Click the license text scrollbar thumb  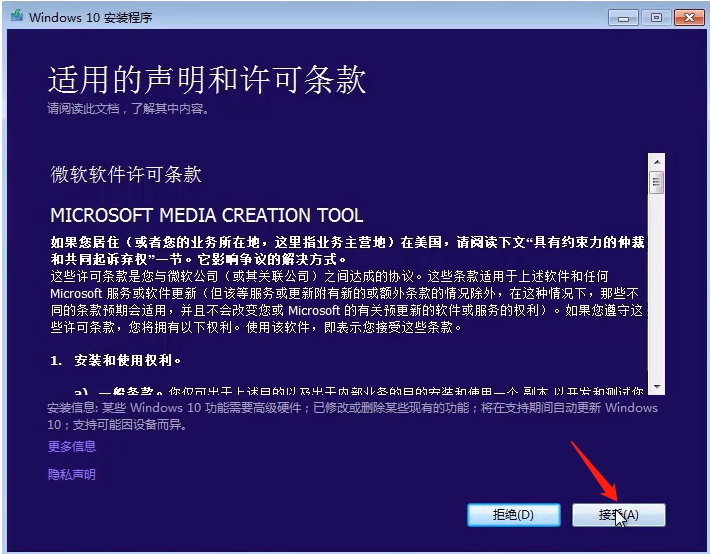(x=656, y=182)
